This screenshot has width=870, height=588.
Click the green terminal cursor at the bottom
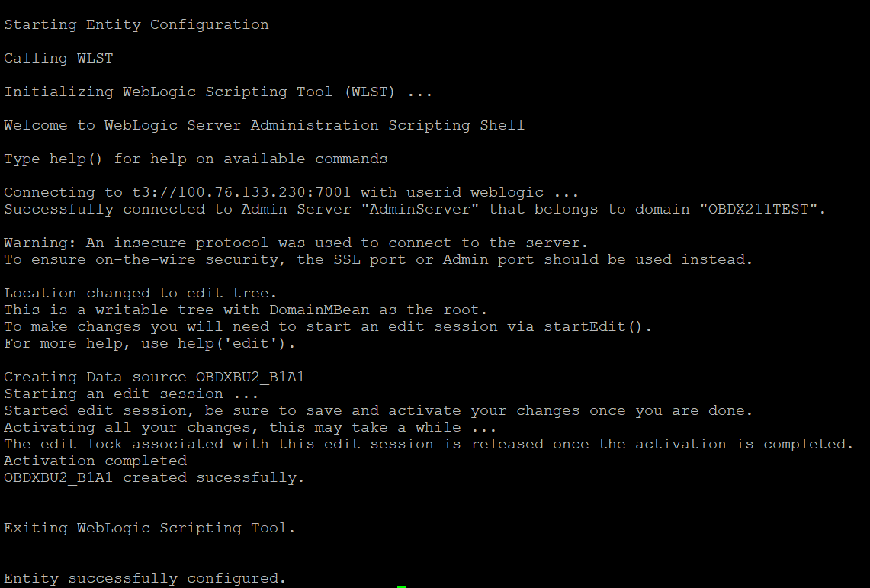(x=402, y=586)
